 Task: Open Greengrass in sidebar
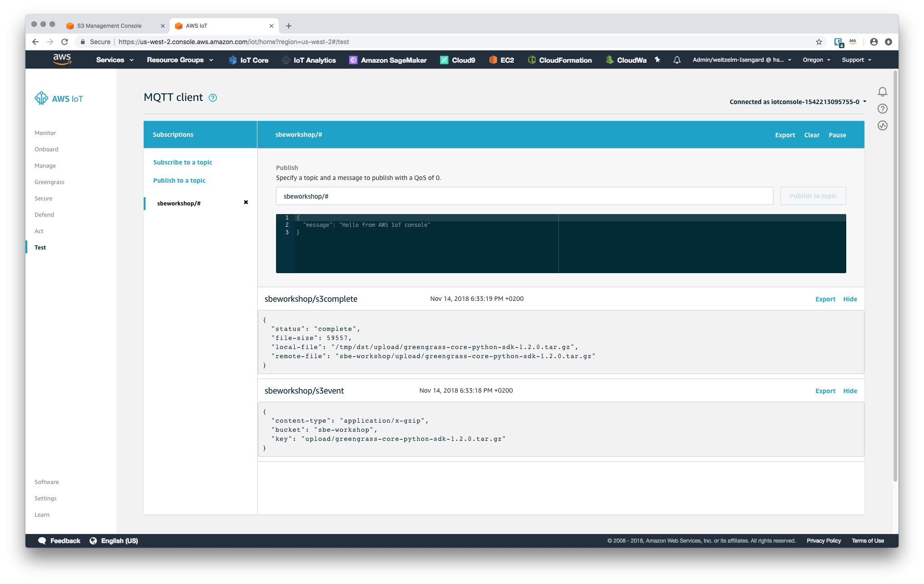click(x=50, y=182)
